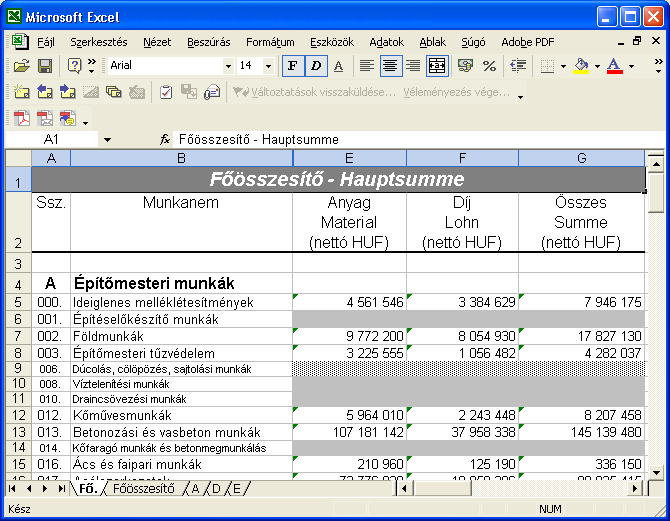Open the Arial font name dropdown
670x521 pixels.
pyautogui.click(x=228, y=66)
